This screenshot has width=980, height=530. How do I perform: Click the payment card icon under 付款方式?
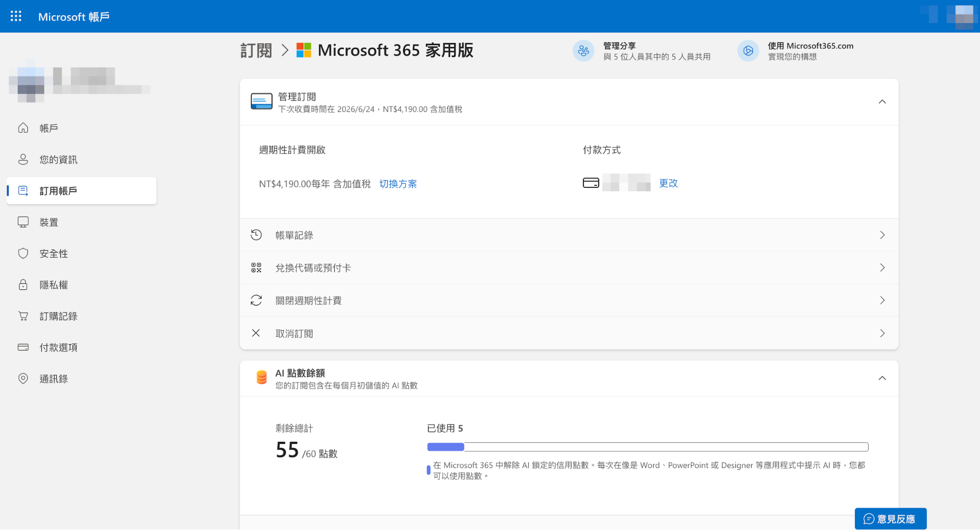[591, 183]
